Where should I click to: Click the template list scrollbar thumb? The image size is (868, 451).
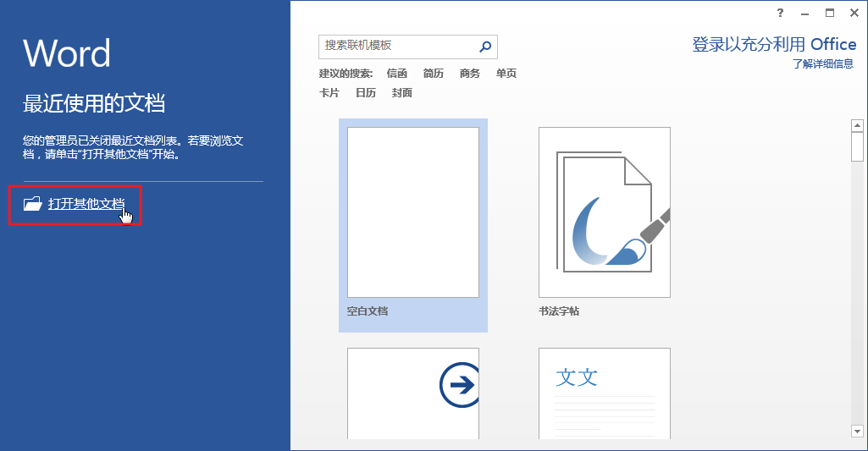[x=858, y=146]
